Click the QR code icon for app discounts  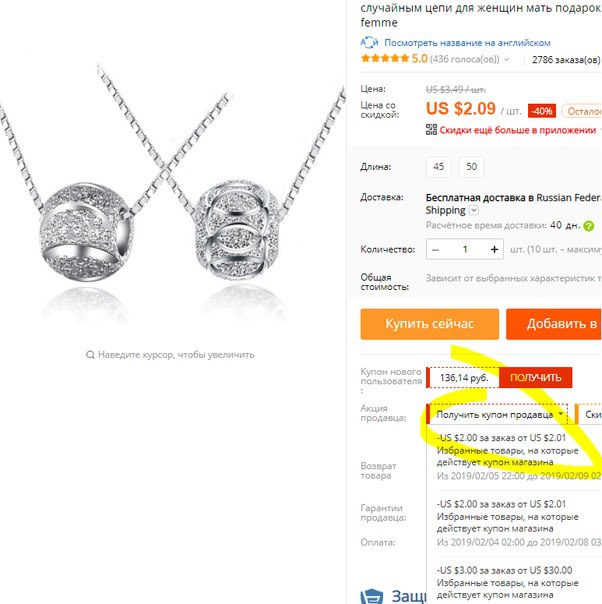431,129
